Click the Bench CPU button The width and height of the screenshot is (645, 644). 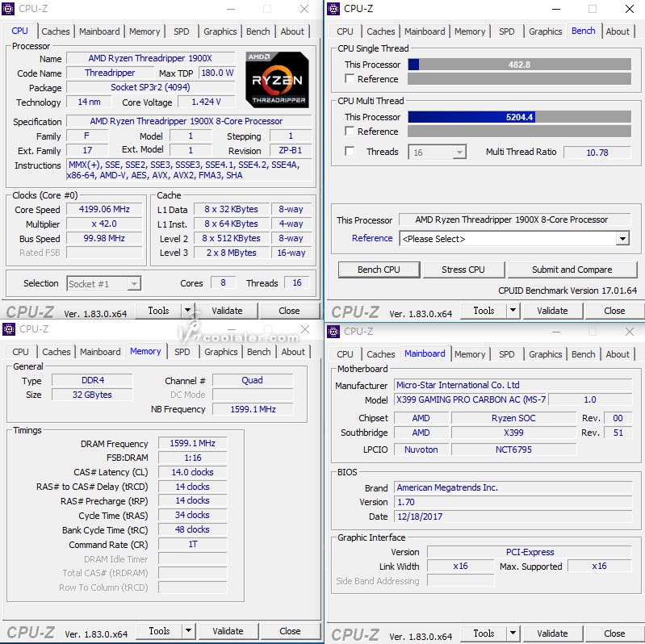pyautogui.click(x=379, y=270)
